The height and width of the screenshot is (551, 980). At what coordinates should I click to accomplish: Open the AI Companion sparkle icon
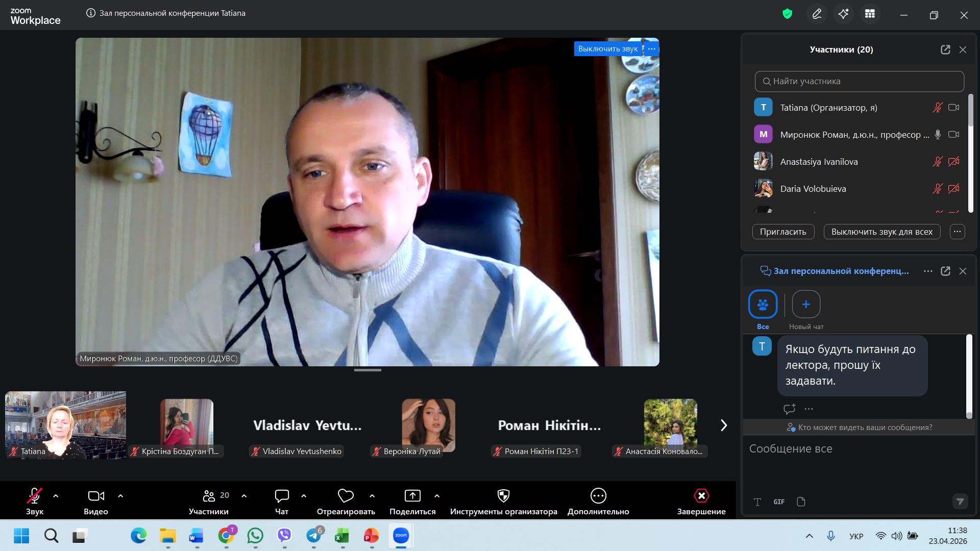843,14
